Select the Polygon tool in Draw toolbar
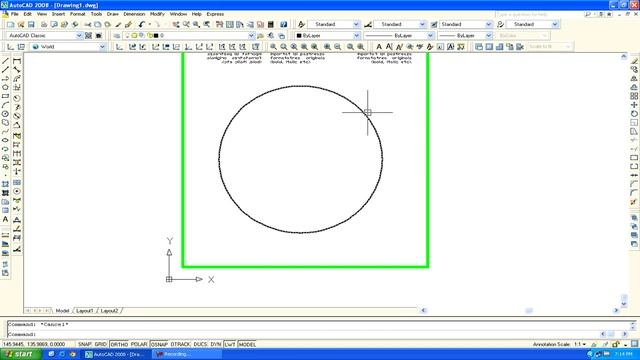 (x=5, y=87)
